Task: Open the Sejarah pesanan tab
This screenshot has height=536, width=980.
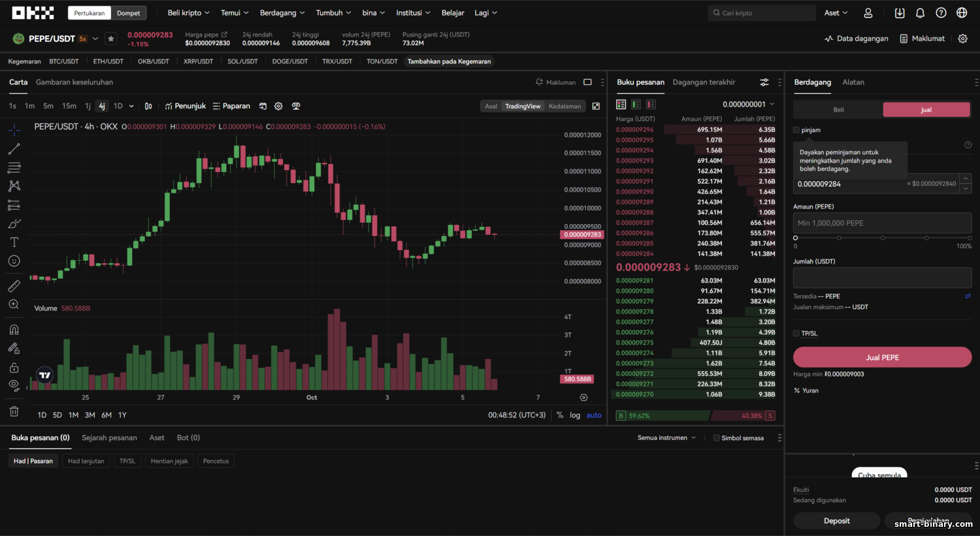Action: pos(109,438)
